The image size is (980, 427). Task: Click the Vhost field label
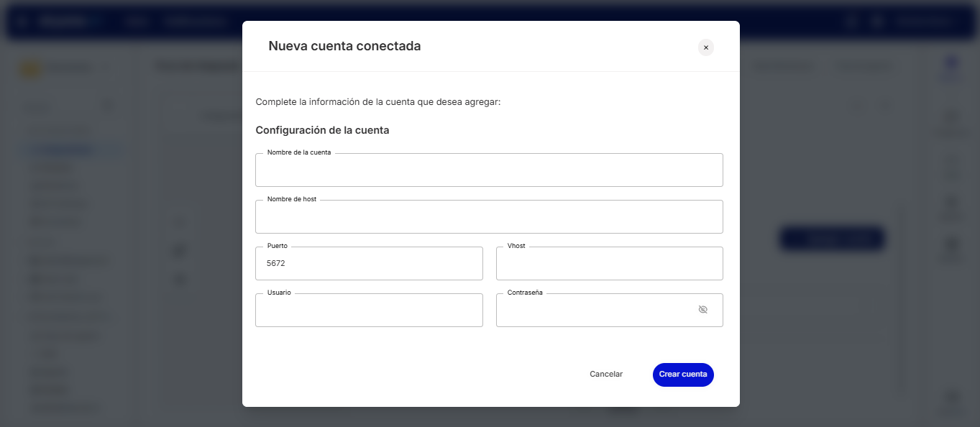516,246
